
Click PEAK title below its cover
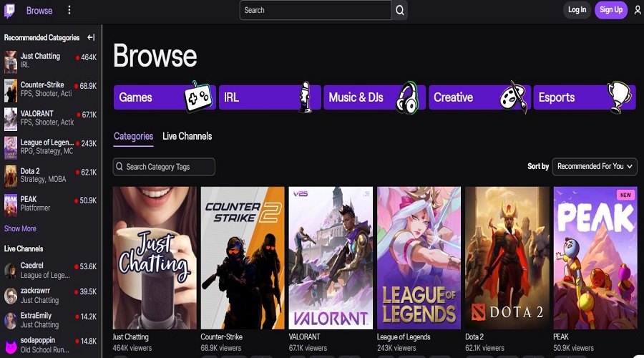coord(561,337)
